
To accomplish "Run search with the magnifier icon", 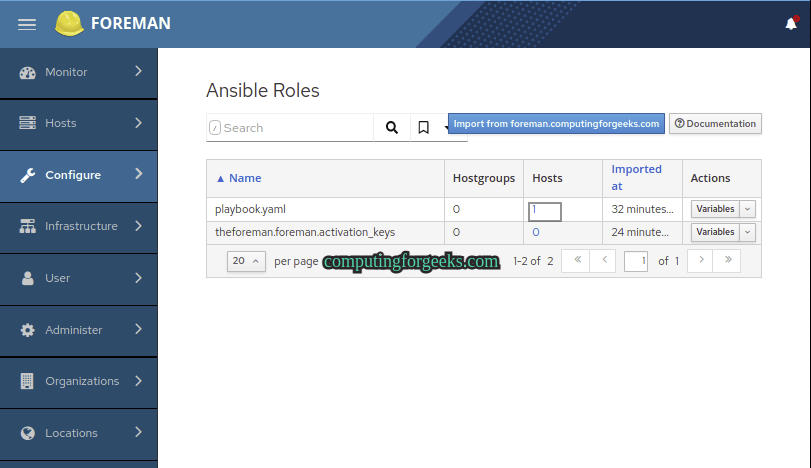I will pyautogui.click(x=392, y=127).
